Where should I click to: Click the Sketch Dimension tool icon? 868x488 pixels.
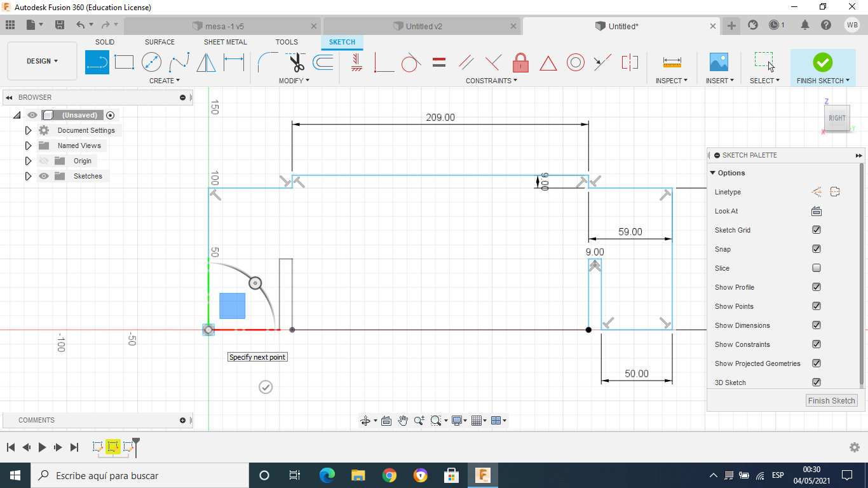click(234, 62)
